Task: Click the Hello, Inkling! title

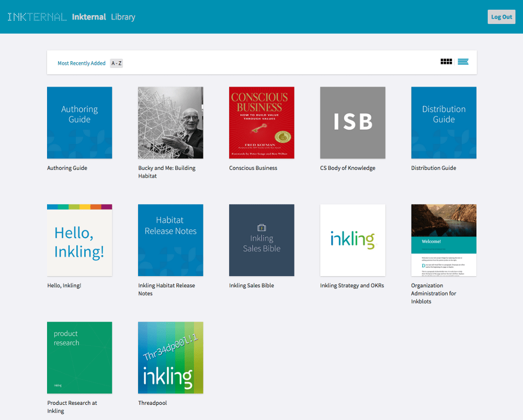Action: pos(64,286)
